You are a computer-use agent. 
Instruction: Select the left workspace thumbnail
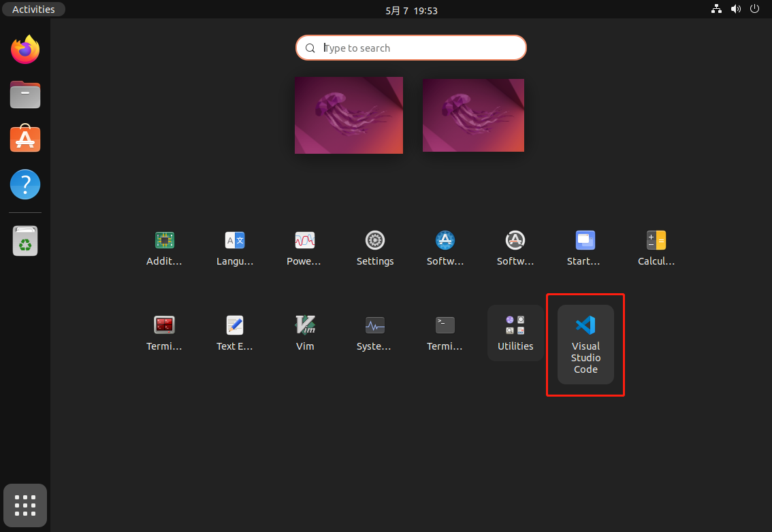[349, 115]
